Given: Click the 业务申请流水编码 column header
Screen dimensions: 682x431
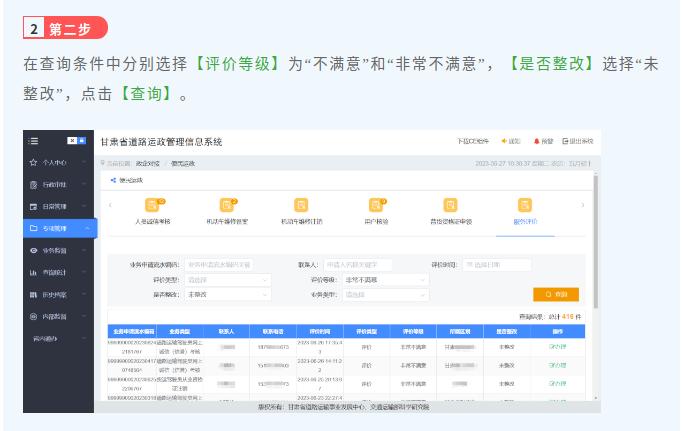Looking at the screenshot, I should (x=133, y=331).
